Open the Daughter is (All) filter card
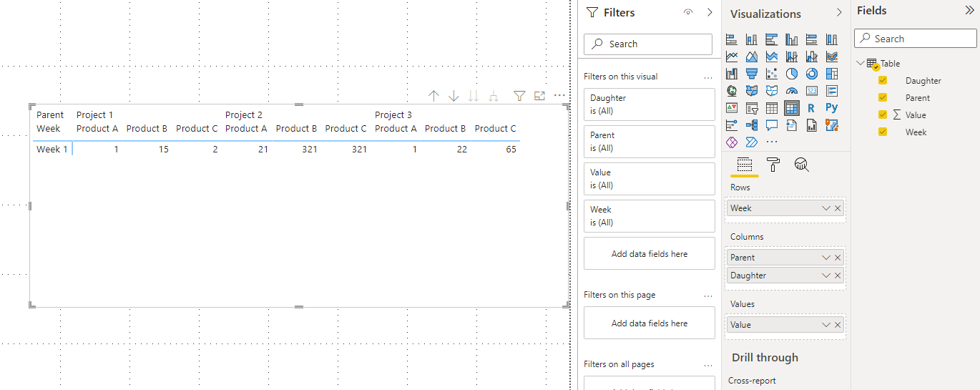Viewport: 980px width, 390px height. (650, 104)
